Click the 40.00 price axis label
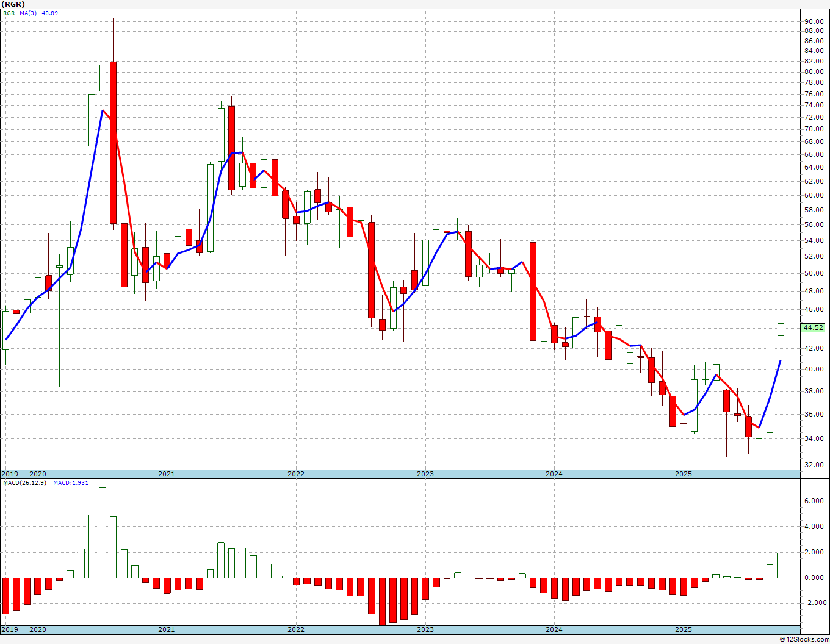 pyautogui.click(x=814, y=369)
